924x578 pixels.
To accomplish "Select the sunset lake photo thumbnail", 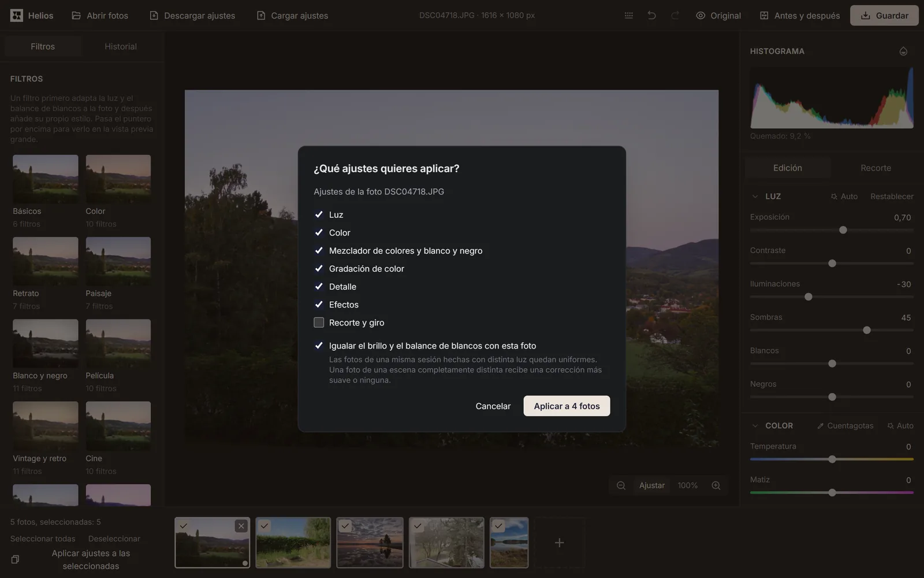I will pyautogui.click(x=370, y=543).
